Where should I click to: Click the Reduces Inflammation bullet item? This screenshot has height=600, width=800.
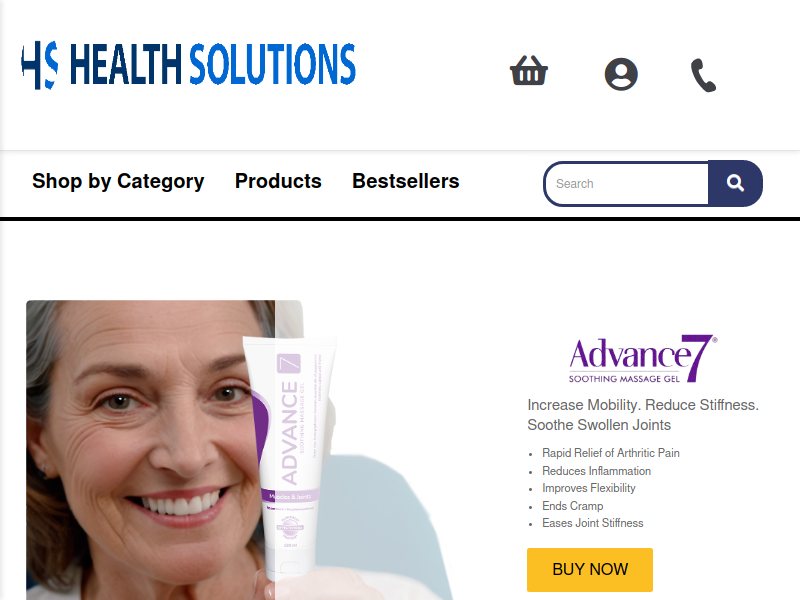(596, 471)
